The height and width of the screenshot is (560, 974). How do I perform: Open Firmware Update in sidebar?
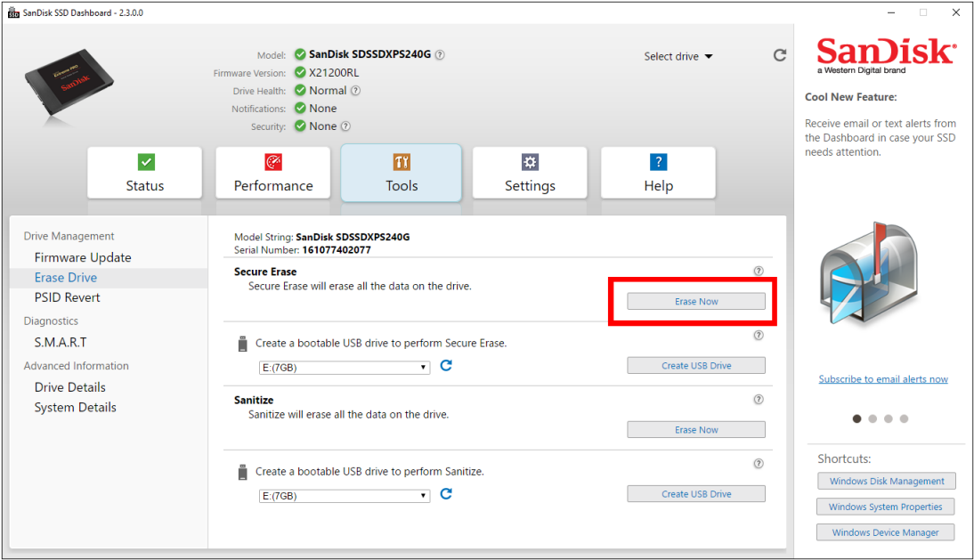pos(83,257)
